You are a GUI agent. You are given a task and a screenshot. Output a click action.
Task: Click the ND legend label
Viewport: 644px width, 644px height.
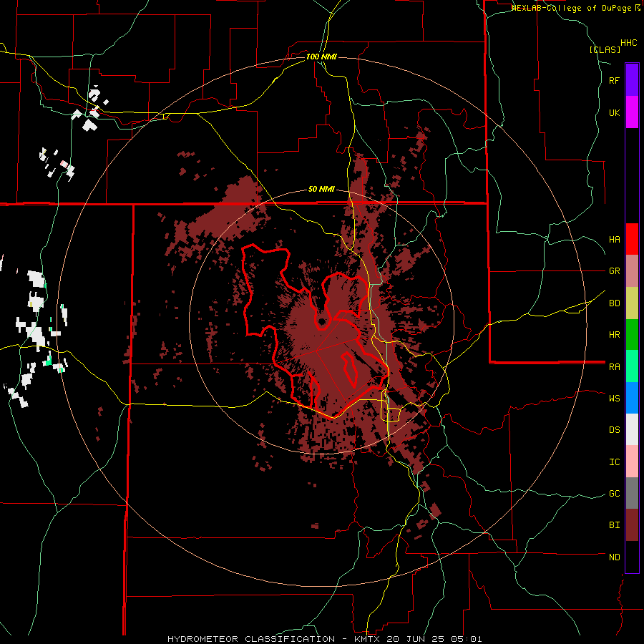click(614, 557)
